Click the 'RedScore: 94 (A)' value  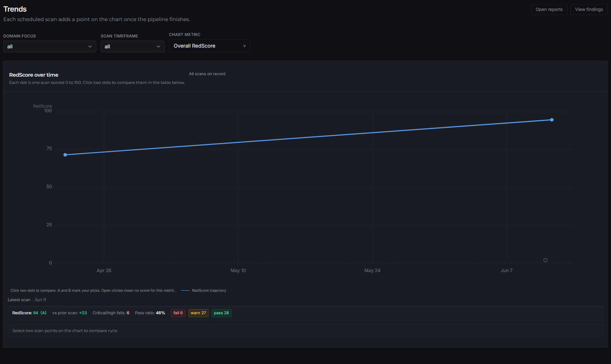pyautogui.click(x=29, y=313)
